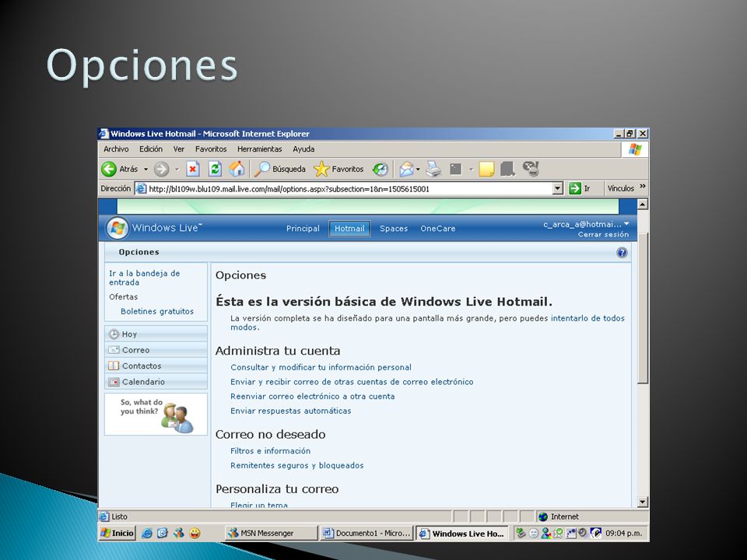Image resolution: width=747 pixels, height=560 pixels.
Task: Launch MSN butterfly in quick launch
Action: (x=179, y=534)
